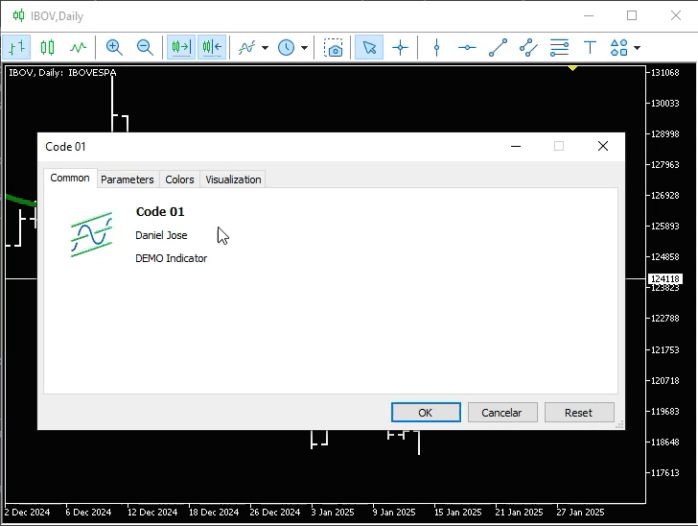Select the arrow cursor tool
Image resolution: width=698 pixels, height=526 pixels.
pyautogui.click(x=369, y=47)
